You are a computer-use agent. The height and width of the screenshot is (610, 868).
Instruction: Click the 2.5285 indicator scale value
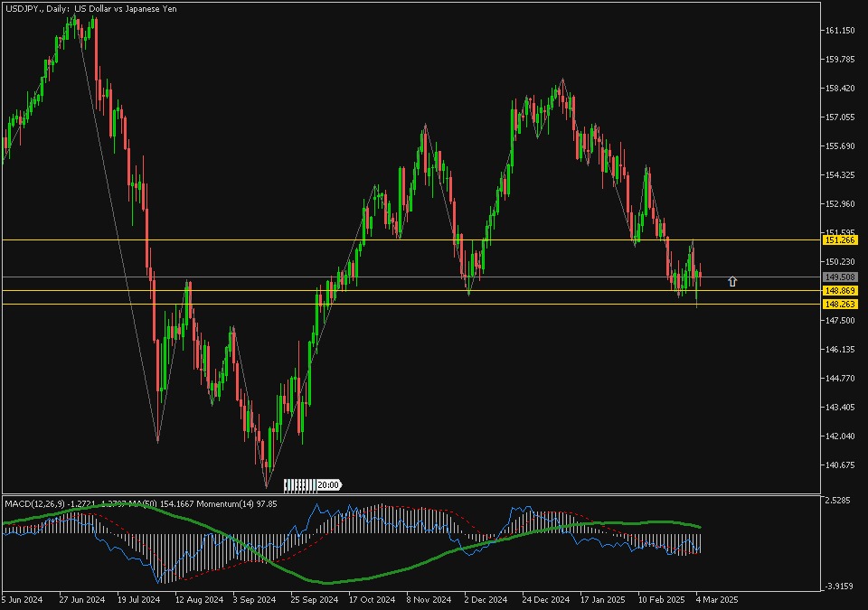tap(838, 501)
